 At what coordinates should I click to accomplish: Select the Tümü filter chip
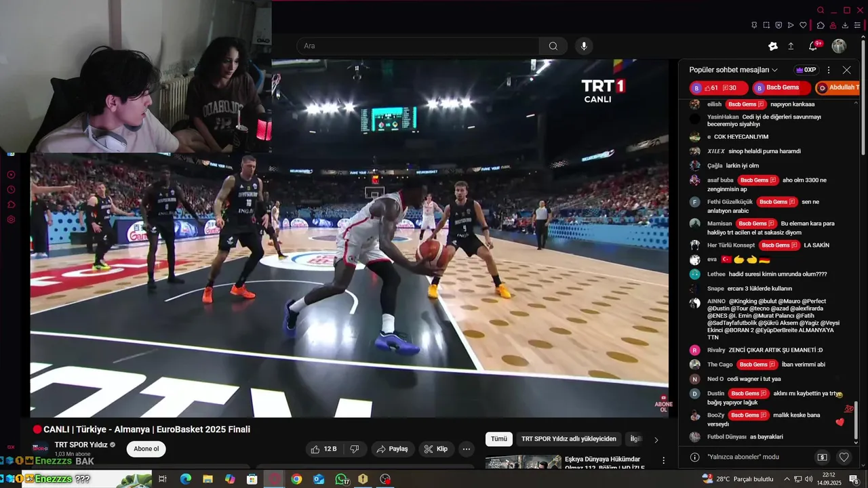499,439
